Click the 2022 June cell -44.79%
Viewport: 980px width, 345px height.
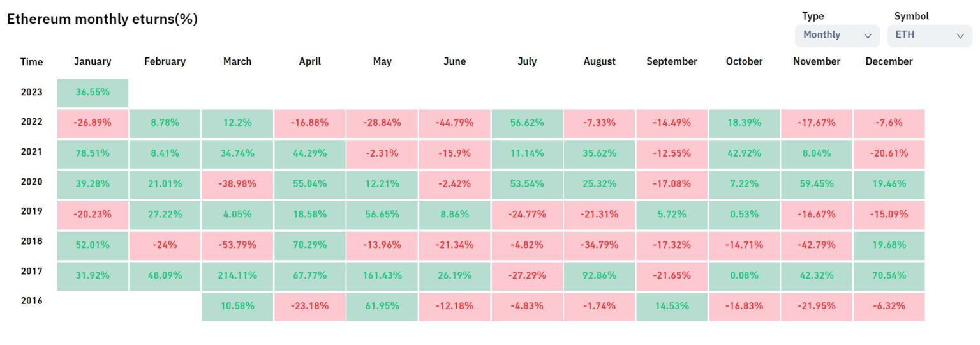[454, 123]
